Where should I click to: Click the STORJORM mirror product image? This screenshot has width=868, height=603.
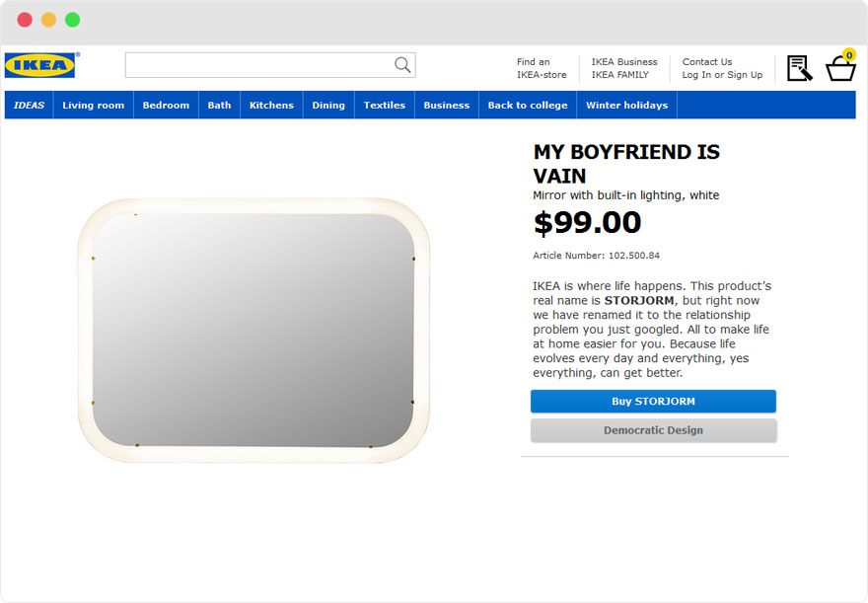tap(254, 330)
